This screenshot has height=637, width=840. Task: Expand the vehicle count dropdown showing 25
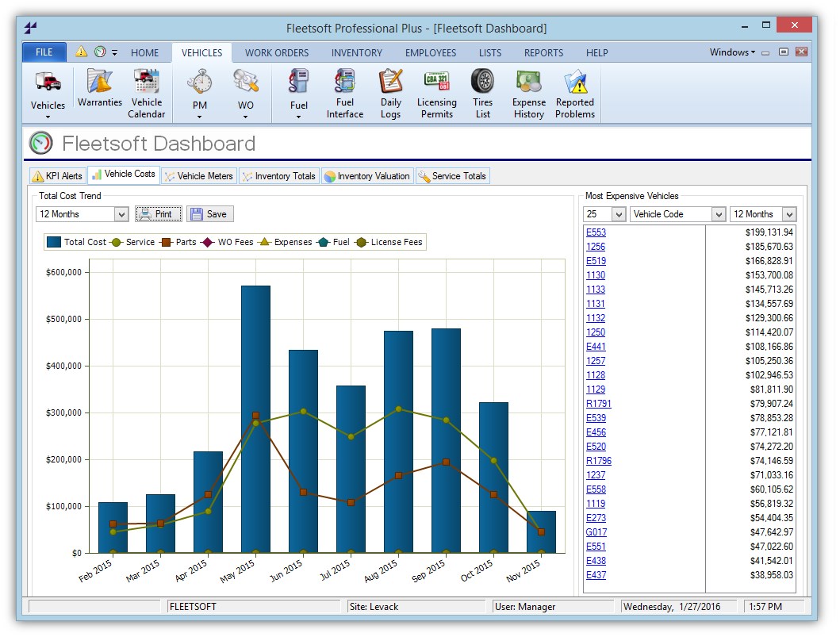pyautogui.click(x=617, y=214)
